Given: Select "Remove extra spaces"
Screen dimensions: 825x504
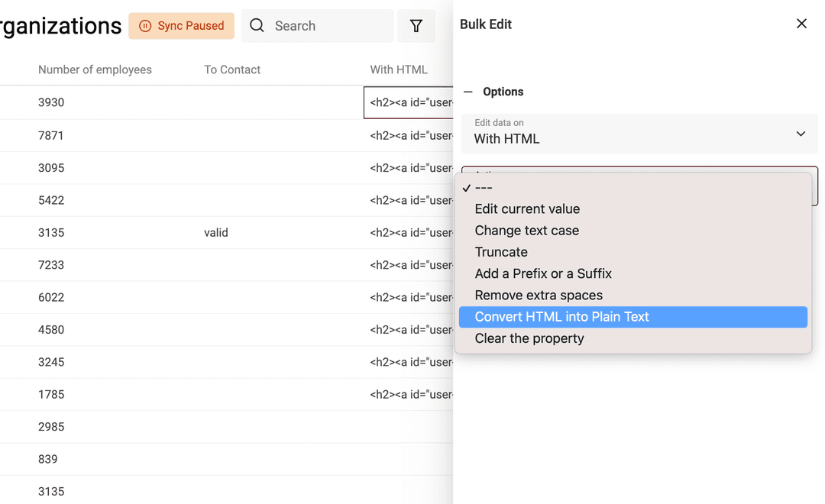Looking at the screenshot, I should tap(539, 295).
